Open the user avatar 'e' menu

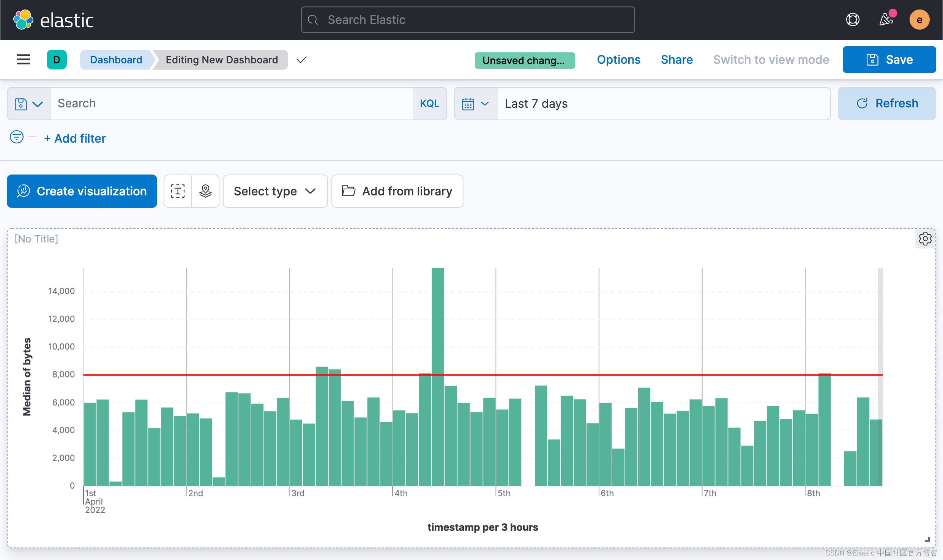pos(919,20)
